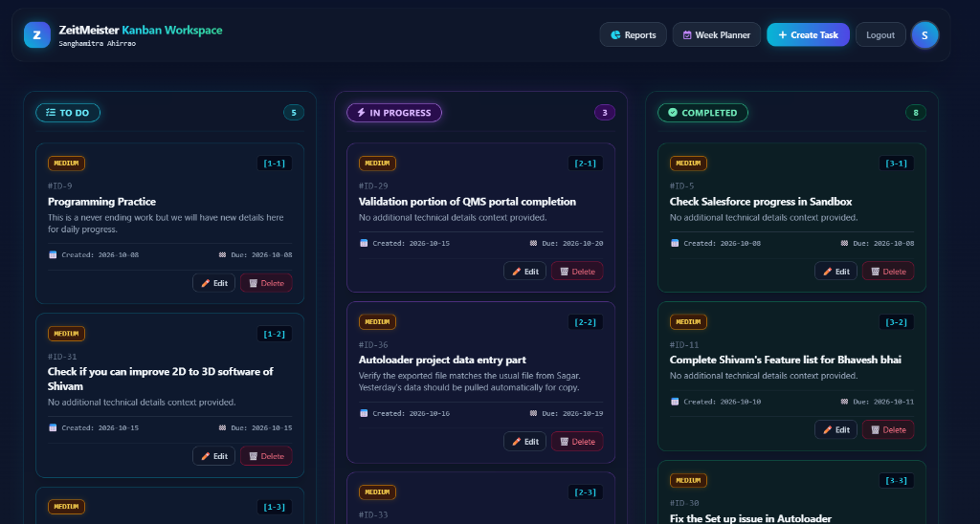
Task: Edit the 2D to 3D software task
Action: point(213,456)
